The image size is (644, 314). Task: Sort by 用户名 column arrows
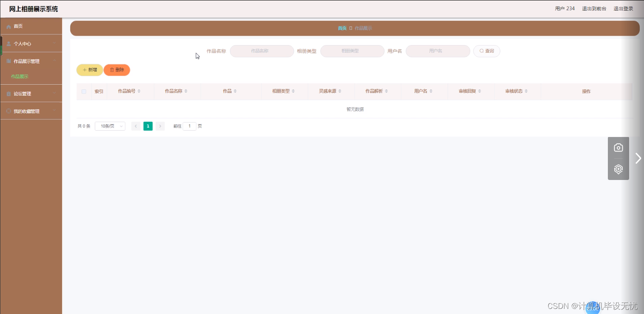[x=431, y=91]
